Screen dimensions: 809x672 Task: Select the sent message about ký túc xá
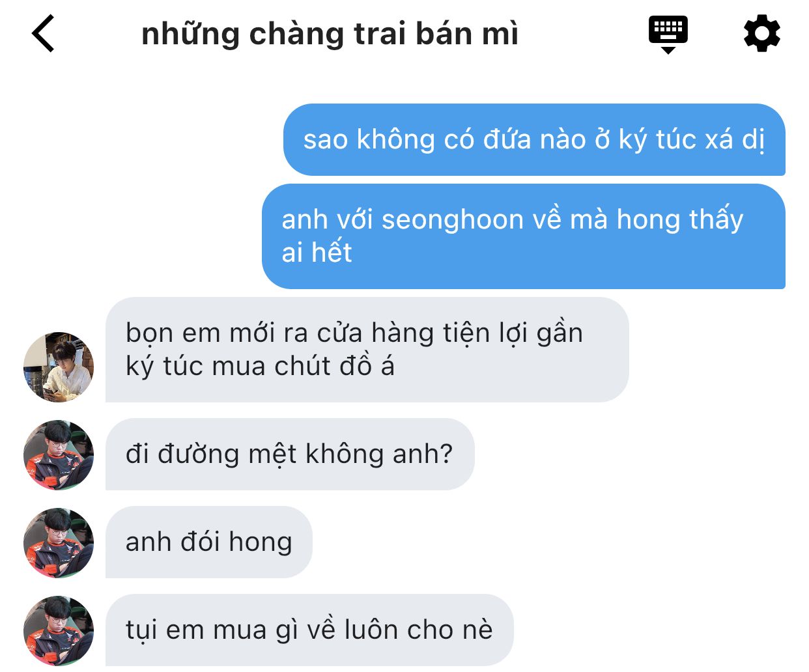coord(534,139)
